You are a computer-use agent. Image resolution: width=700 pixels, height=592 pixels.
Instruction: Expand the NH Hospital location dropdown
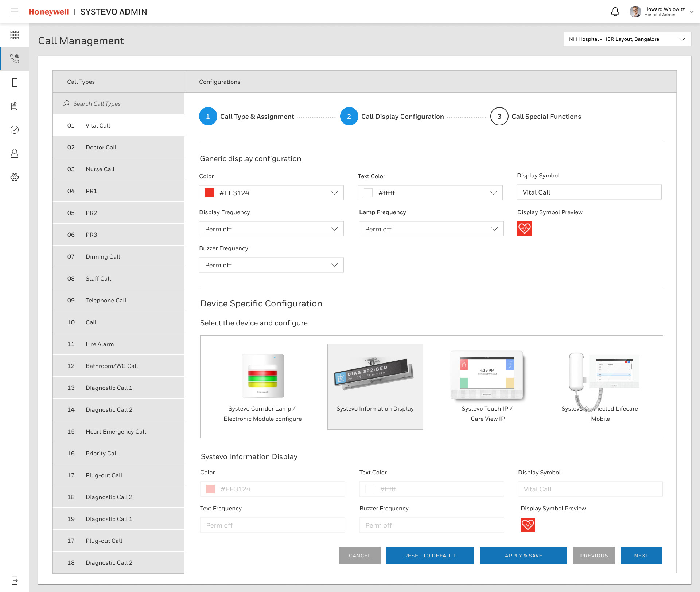627,39
